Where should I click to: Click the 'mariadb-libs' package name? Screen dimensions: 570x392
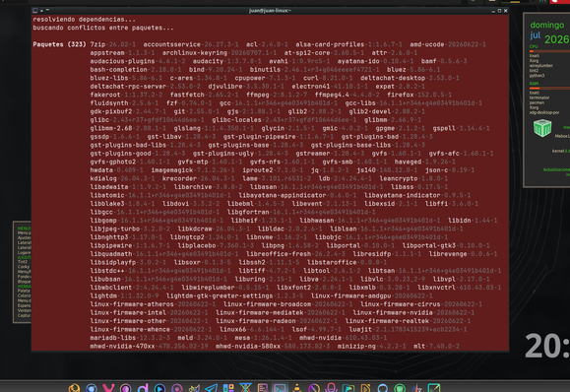112,338
